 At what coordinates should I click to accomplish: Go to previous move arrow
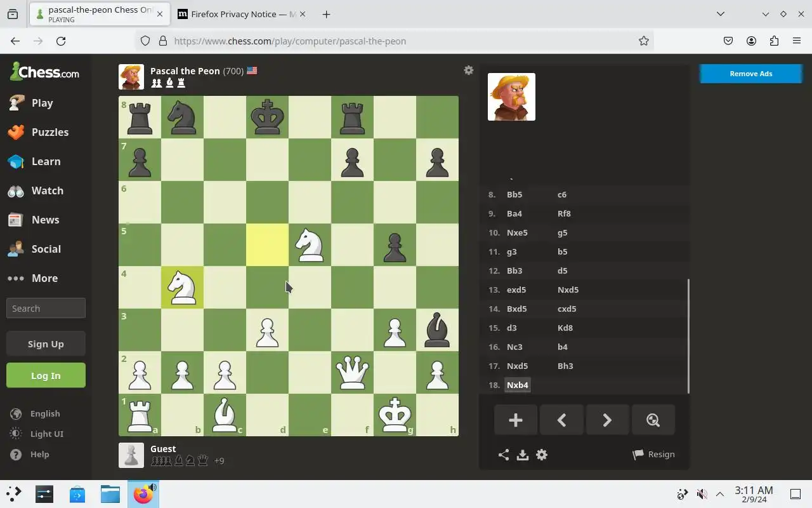click(x=561, y=420)
